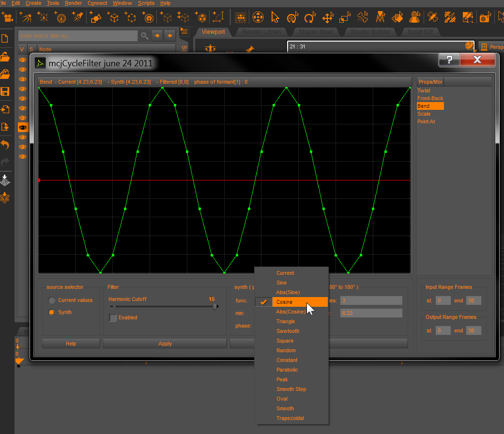This screenshot has width=504, height=434.
Task: Click the Apply button
Action: 165,344
